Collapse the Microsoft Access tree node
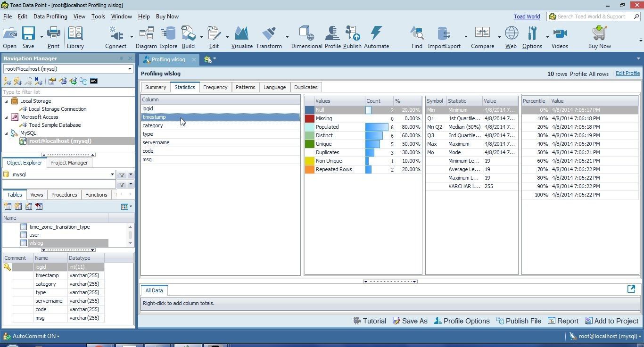The image size is (644, 347). 7,117
